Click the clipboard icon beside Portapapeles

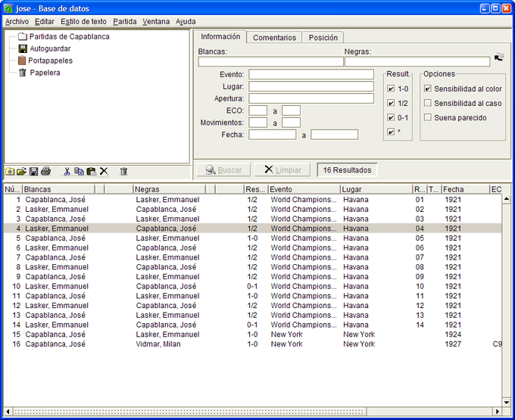tap(22, 61)
